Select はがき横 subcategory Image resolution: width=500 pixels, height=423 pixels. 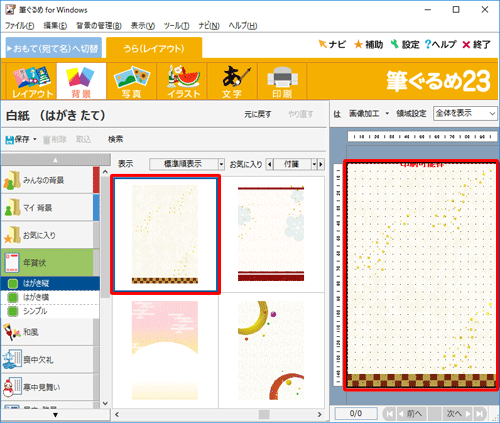[x=50, y=297]
